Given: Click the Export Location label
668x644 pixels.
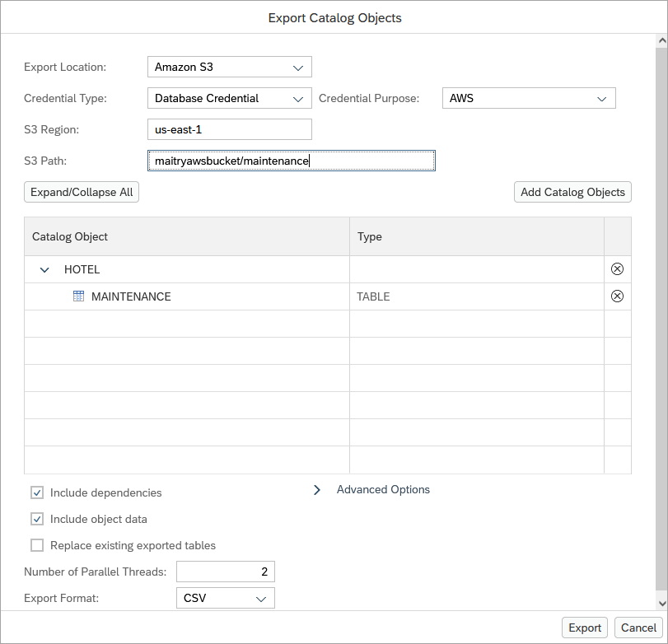Looking at the screenshot, I should 65,68.
